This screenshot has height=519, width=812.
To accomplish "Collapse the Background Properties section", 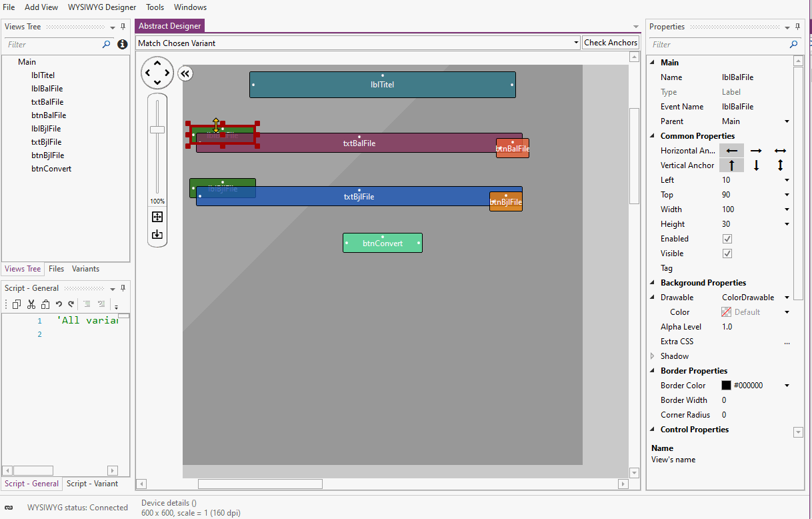I will tap(653, 283).
